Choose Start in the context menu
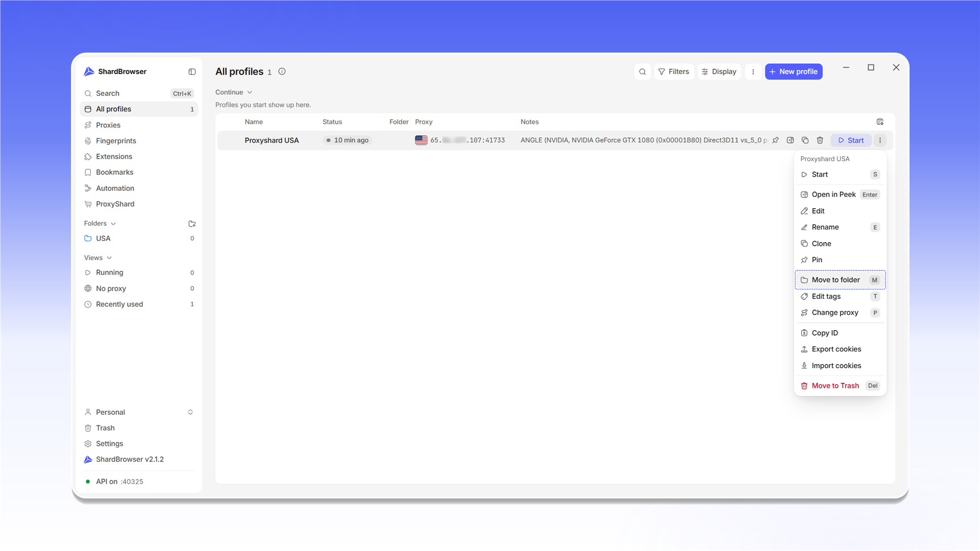The width and height of the screenshot is (980, 551). point(840,174)
